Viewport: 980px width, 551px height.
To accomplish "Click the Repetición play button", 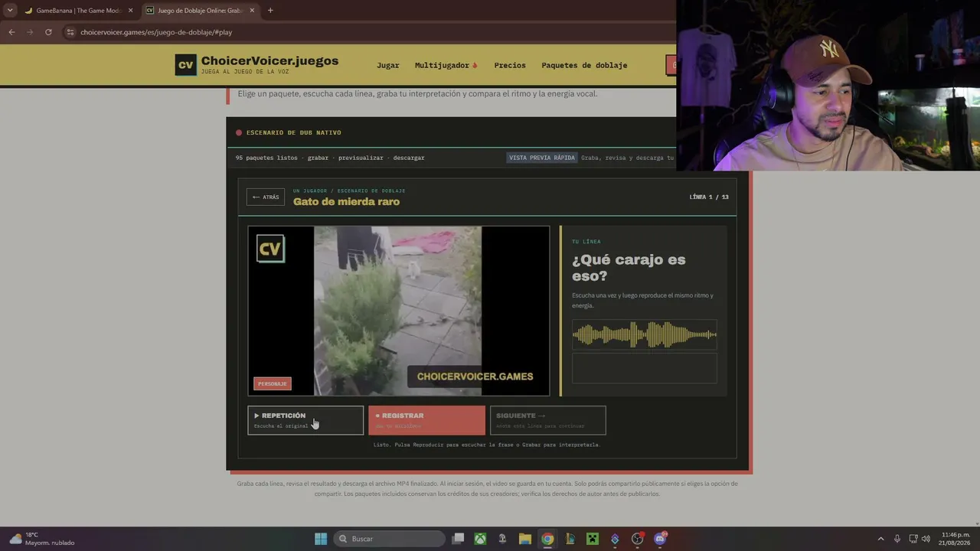I will 305,420.
